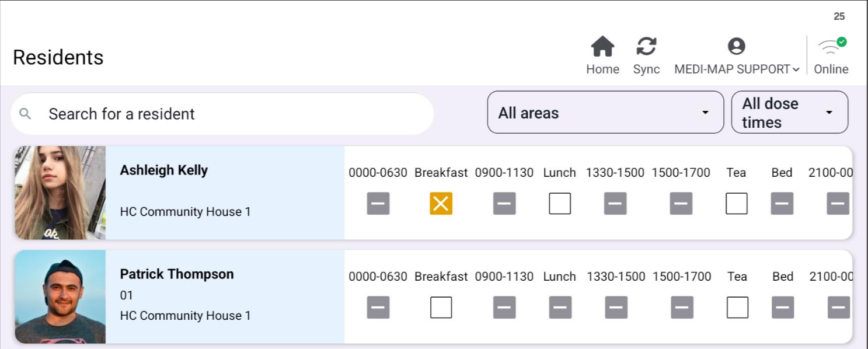The height and width of the screenshot is (349, 868).
Task: Click Patrick Thompson's Bed dash icon
Action: tap(783, 308)
